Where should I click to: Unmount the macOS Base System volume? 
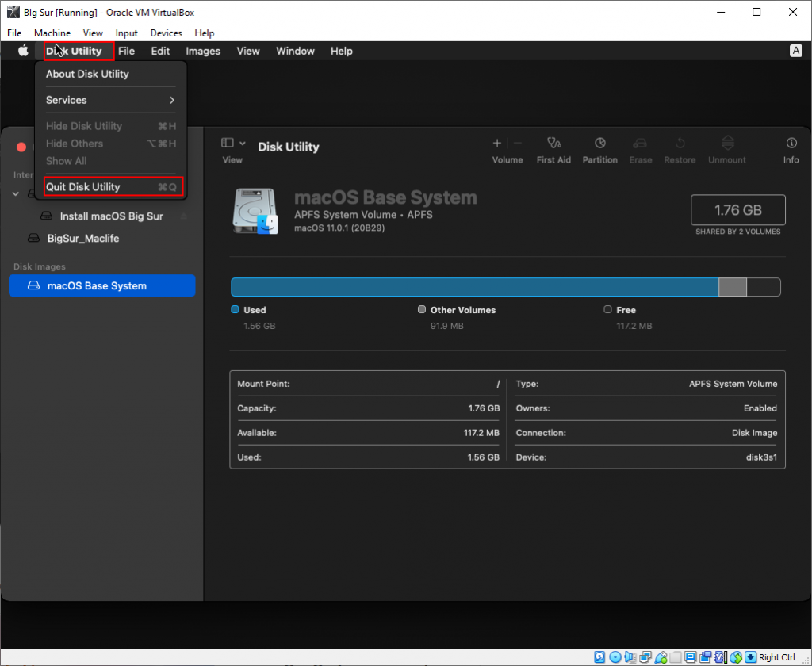point(726,149)
